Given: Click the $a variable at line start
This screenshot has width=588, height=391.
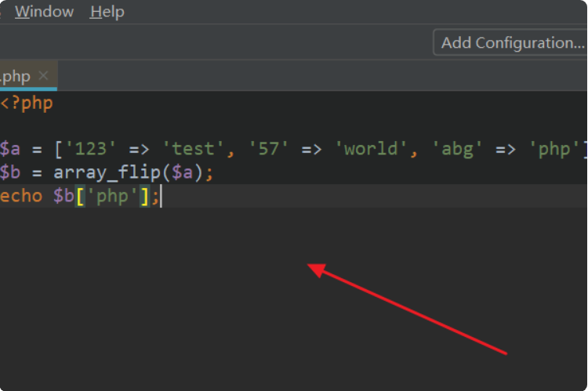Looking at the screenshot, I should tap(10, 149).
